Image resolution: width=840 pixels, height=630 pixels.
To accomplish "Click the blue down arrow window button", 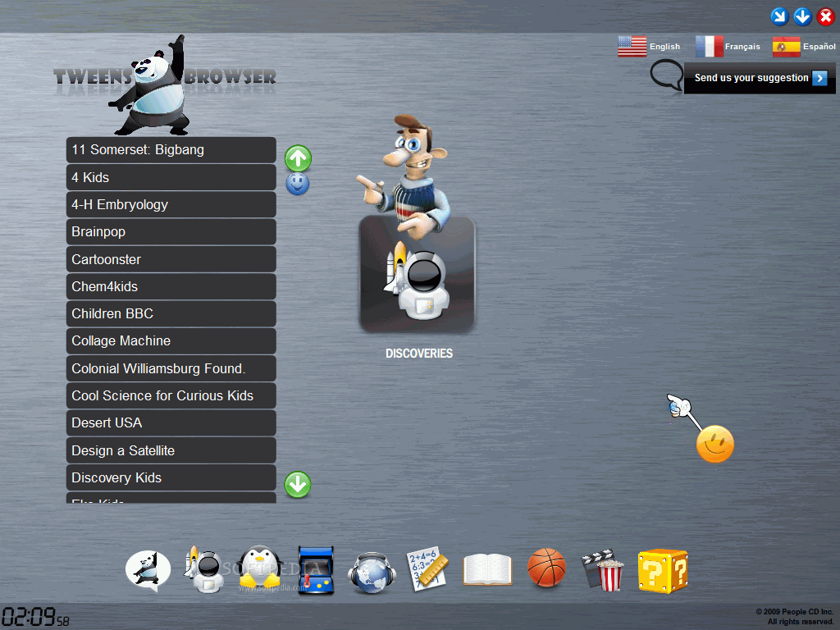I will coord(802,16).
